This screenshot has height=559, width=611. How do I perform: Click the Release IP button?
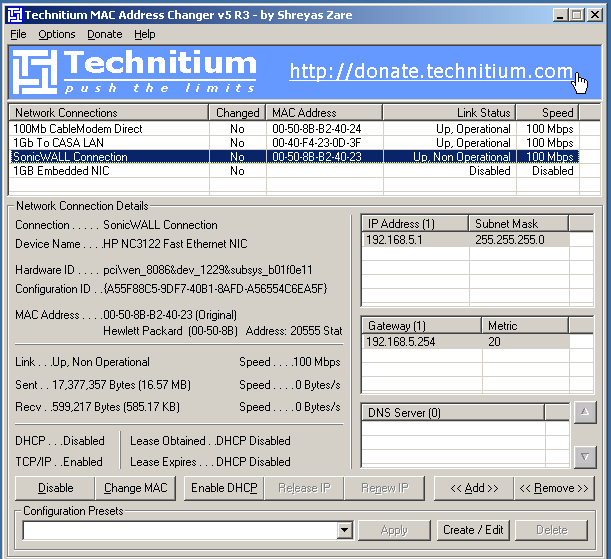click(304, 488)
